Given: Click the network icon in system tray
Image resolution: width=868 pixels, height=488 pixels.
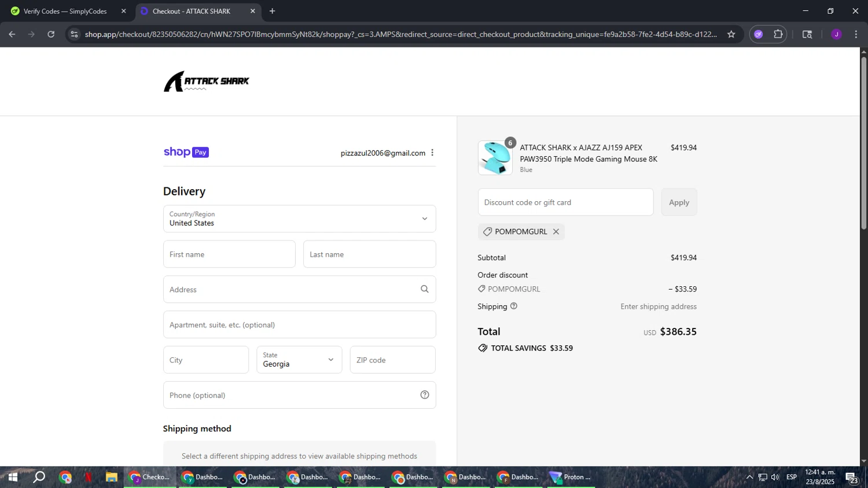Looking at the screenshot, I should (x=763, y=477).
